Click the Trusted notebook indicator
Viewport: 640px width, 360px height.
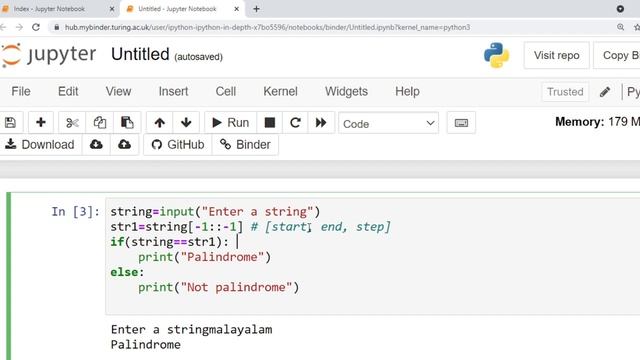[565, 92]
